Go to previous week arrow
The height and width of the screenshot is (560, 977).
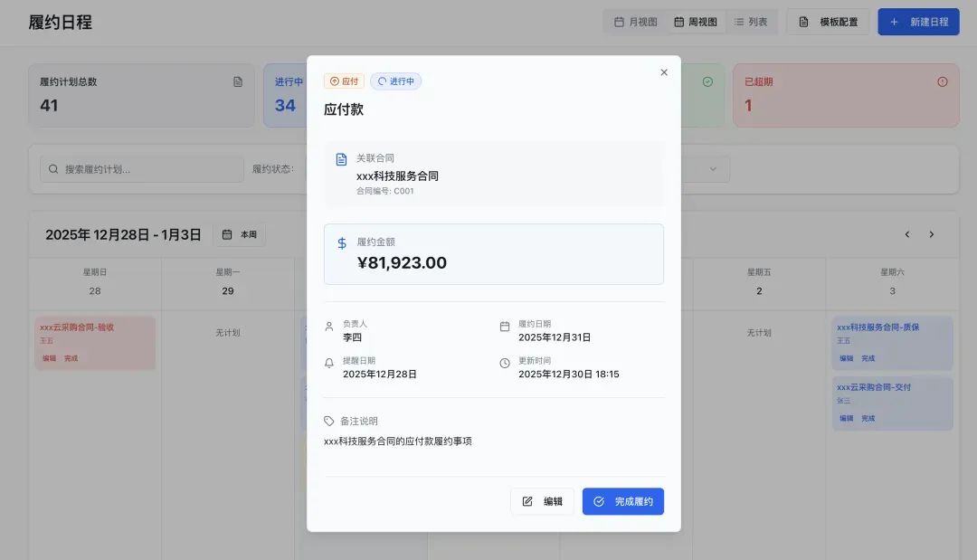[907, 234]
